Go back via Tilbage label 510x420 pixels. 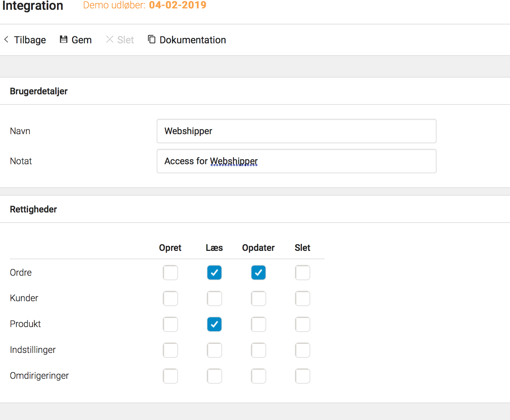(30, 40)
